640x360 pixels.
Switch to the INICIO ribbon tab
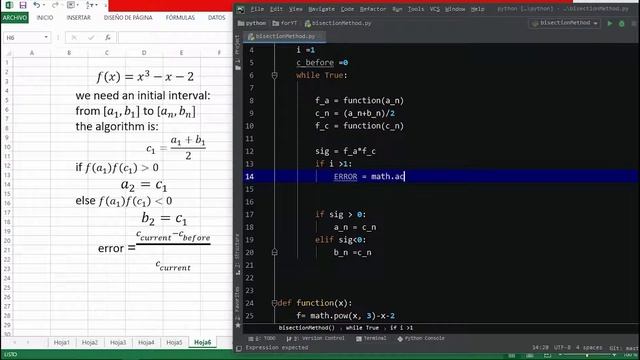45,18
